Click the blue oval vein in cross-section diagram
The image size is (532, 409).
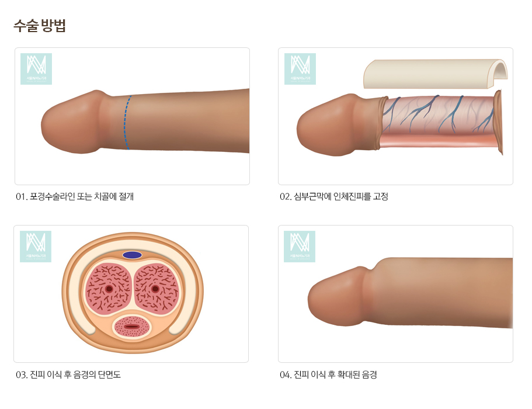coord(133,255)
